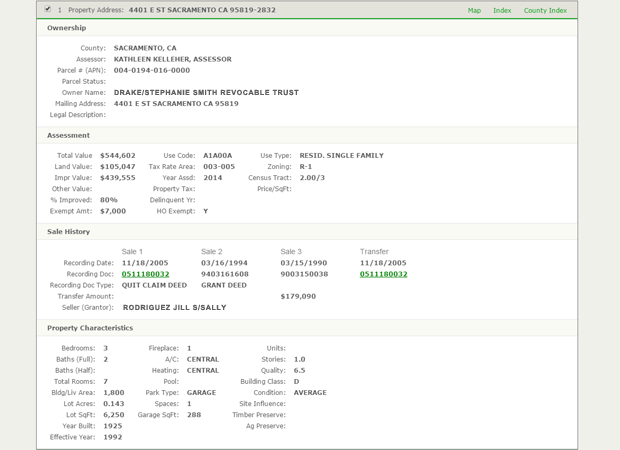
Task: Select doc type GRANT DEED
Action: 224,285
